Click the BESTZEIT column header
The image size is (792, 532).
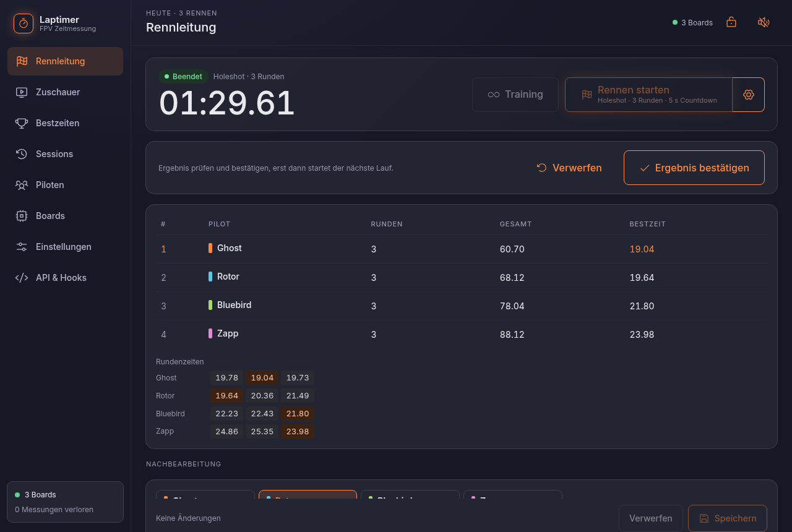[x=648, y=224]
